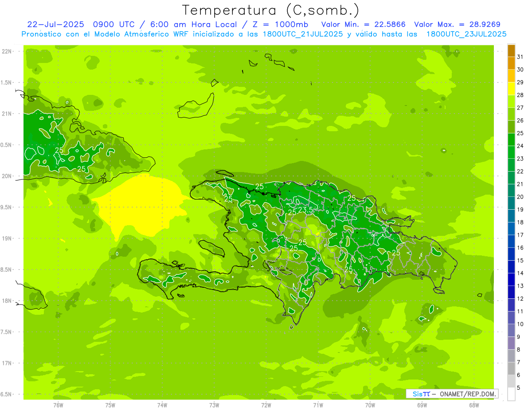
Task: Pick the bright yellow 28–29 colorbar swatch
Action: tap(511, 89)
